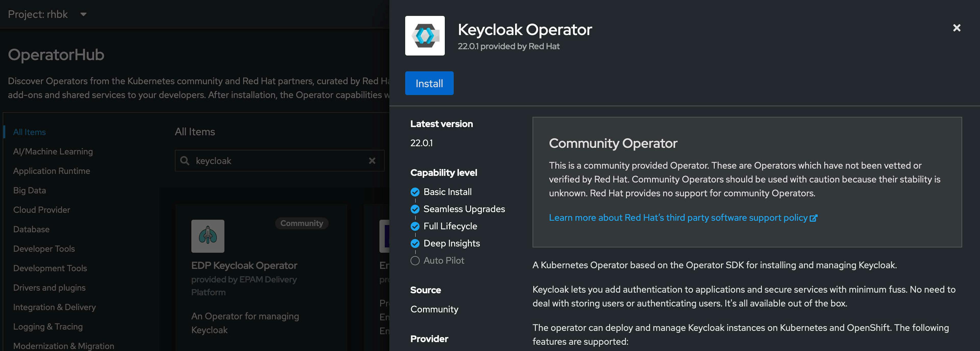Open the EDP Keycloak Operator card title

[244, 266]
